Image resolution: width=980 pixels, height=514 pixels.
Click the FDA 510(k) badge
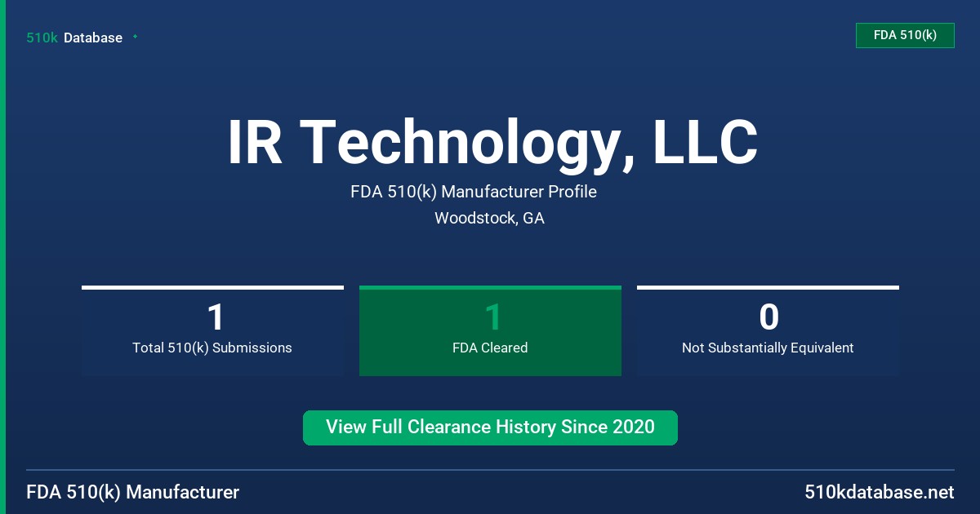pos(905,35)
